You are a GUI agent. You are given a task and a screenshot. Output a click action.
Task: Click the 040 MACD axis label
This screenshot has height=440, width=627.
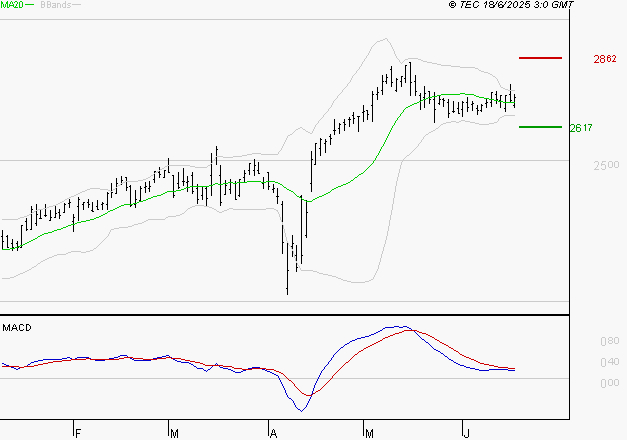pyautogui.click(x=610, y=362)
